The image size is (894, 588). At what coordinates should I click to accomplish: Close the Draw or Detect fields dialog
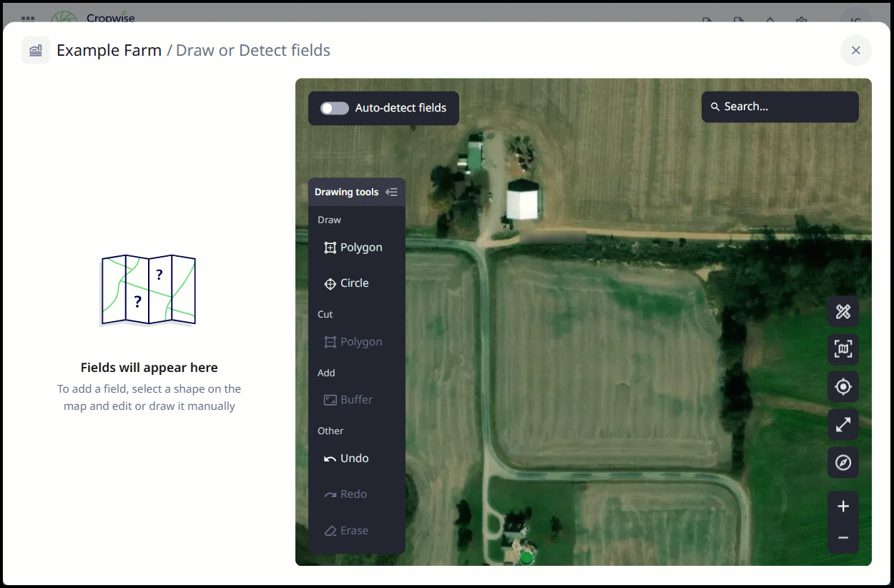(855, 51)
